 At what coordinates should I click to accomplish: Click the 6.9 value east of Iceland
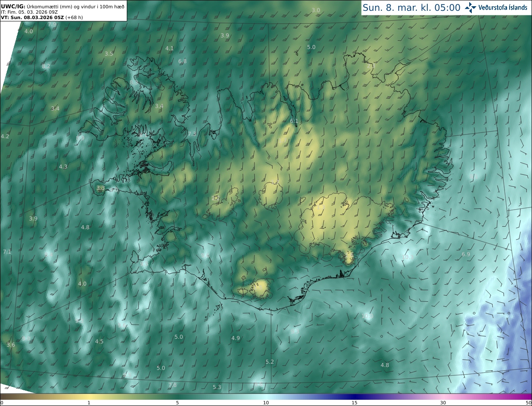point(466,254)
